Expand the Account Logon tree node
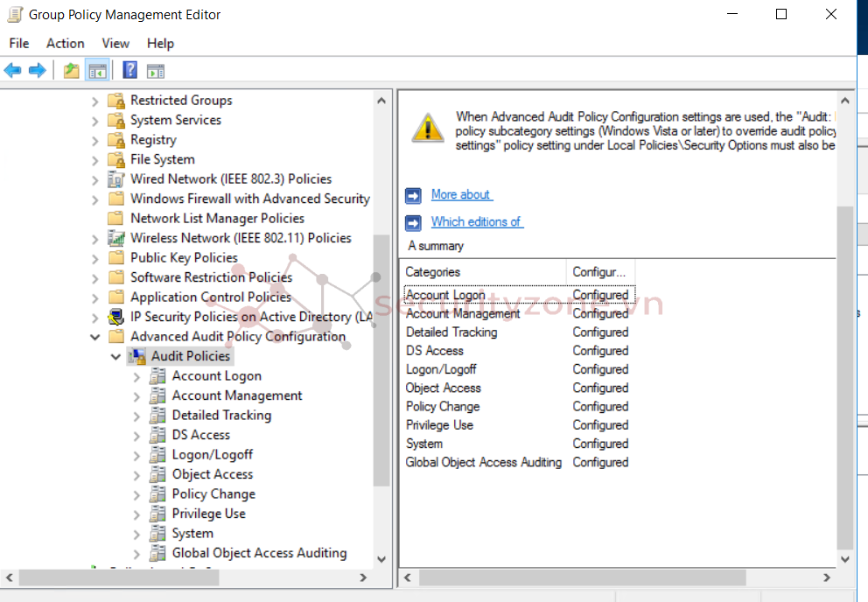Viewport: 868px width, 602px height. coord(136,376)
